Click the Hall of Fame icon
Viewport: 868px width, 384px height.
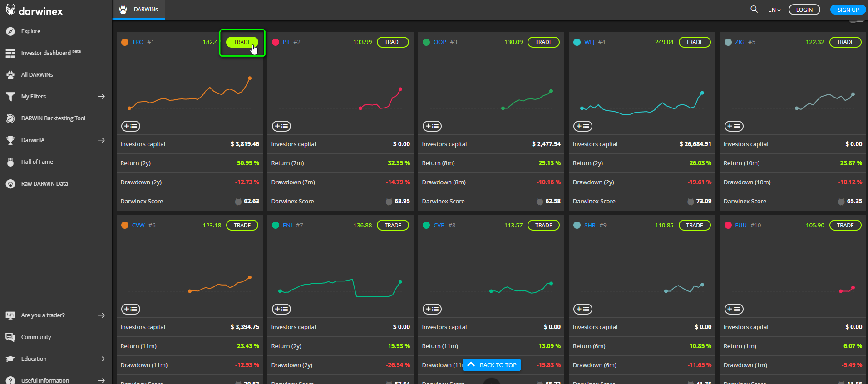point(10,162)
